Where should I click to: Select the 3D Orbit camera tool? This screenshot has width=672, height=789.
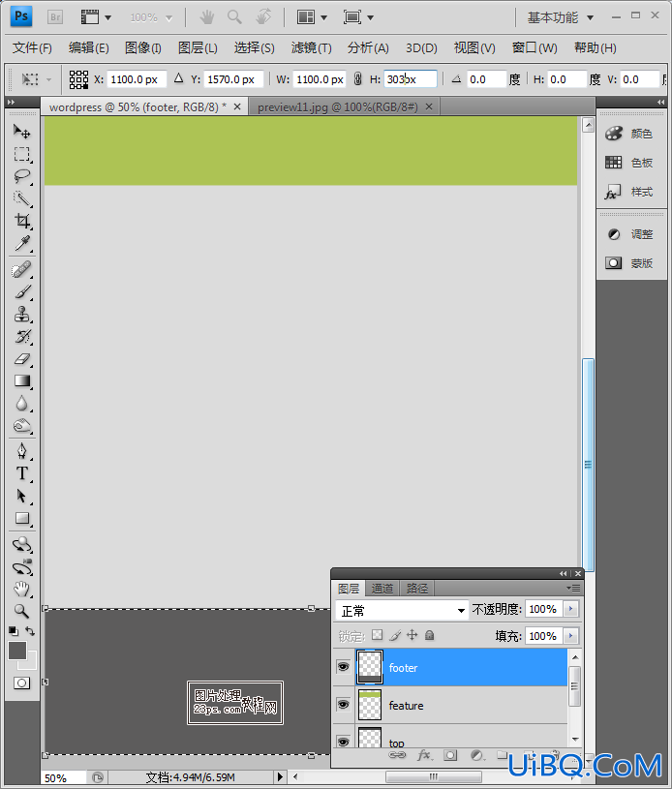pos(21,567)
